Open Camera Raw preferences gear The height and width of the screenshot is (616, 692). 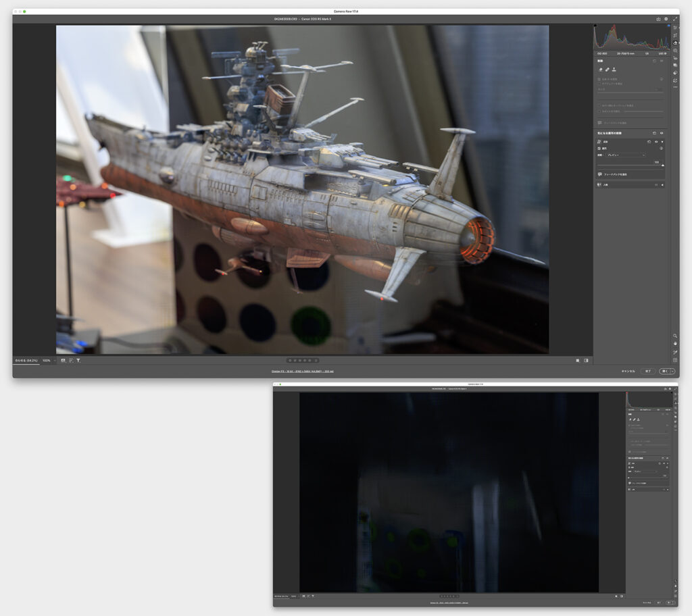coord(666,19)
